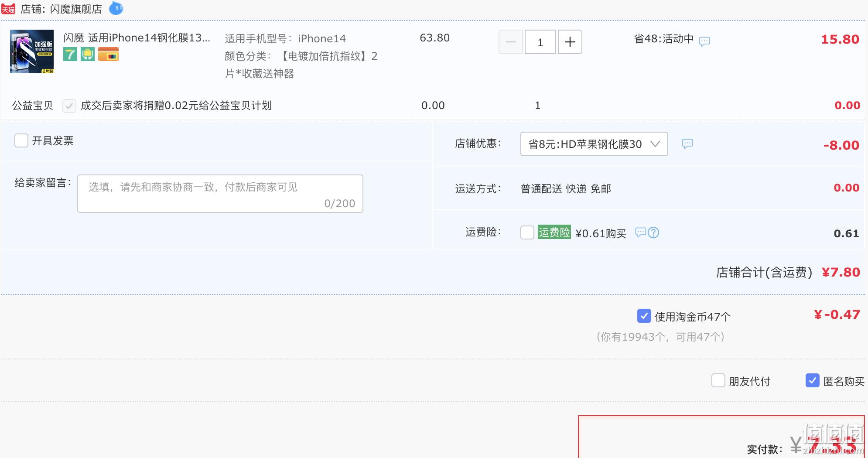Click the quantity input field showing 1
868x458 pixels.
[540, 42]
